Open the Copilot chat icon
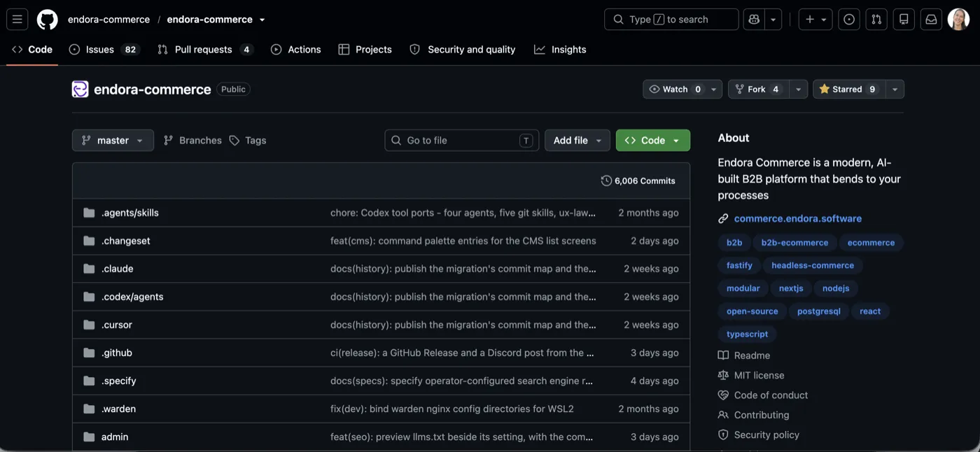The height and width of the screenshot is (452, 980). tap(754, 20)
